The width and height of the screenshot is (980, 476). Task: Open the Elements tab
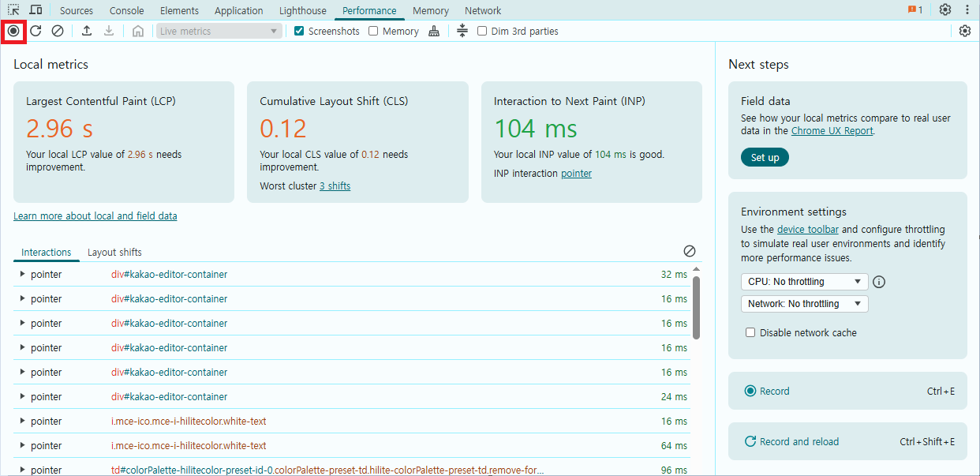coord(179,10)
